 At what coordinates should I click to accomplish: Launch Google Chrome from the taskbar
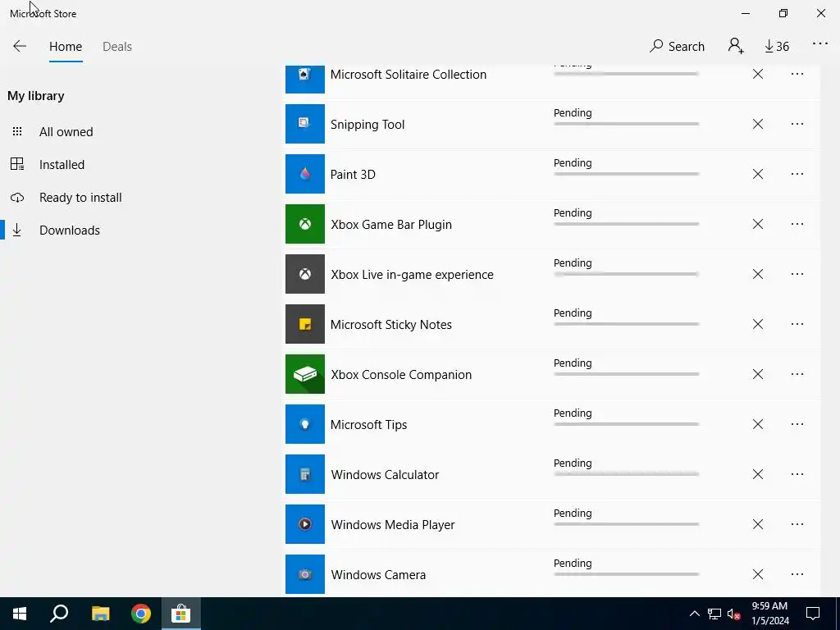pos(141,614)
